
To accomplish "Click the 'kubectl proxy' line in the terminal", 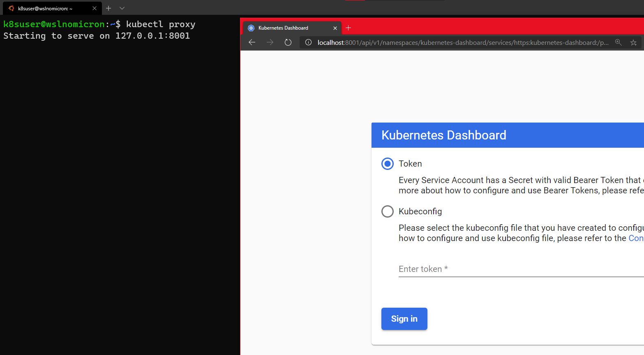I will 160,24.
